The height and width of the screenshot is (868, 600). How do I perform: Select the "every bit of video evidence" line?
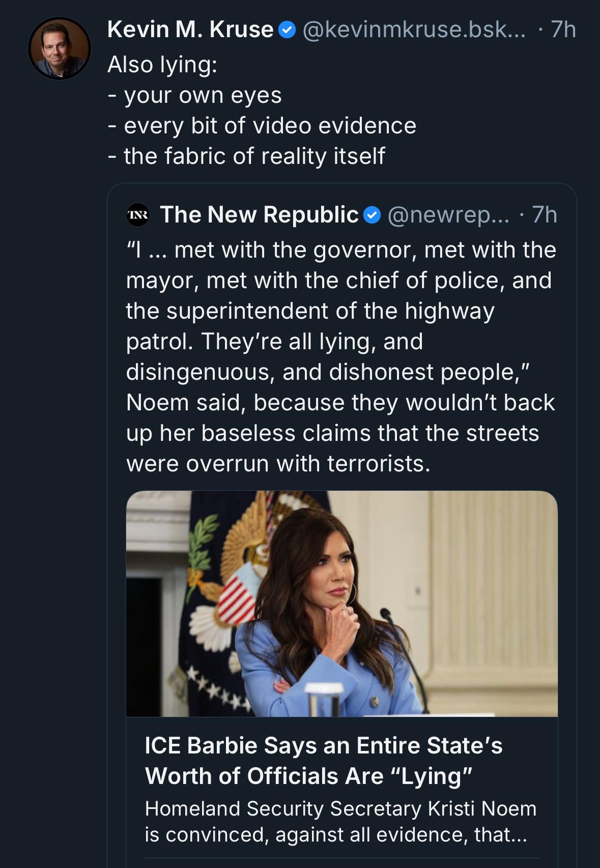(x=269, y=126)
